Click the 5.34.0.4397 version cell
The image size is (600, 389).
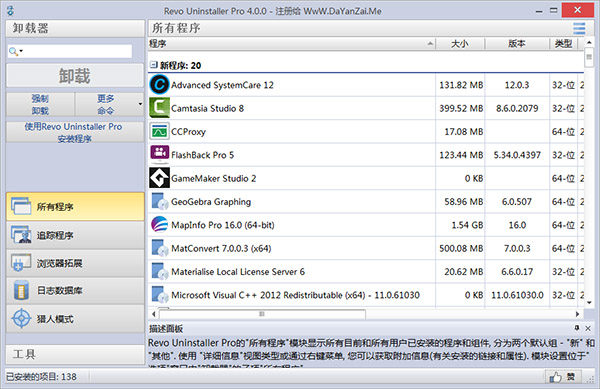[x=517, y=155]
